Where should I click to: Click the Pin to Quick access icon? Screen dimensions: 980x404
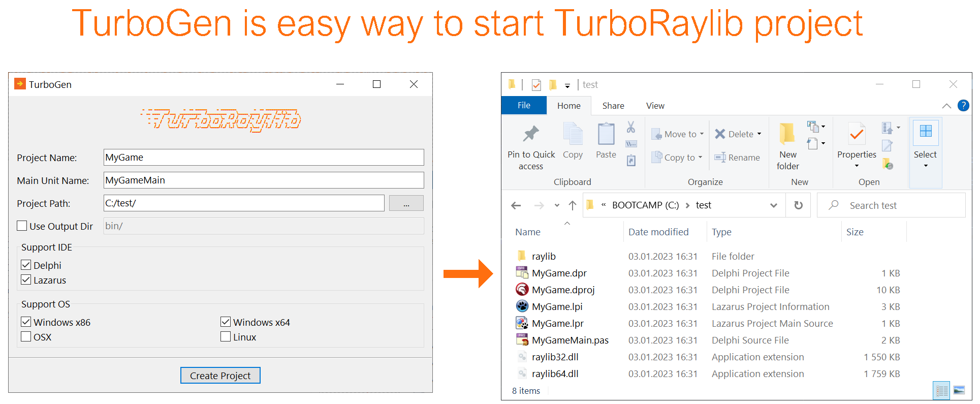[531, 134]
